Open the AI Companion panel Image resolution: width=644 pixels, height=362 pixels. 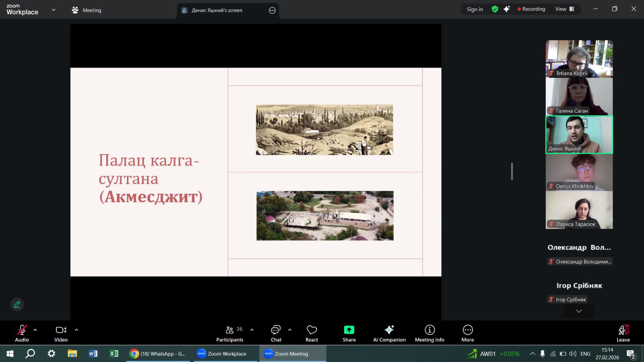[389, 333]
